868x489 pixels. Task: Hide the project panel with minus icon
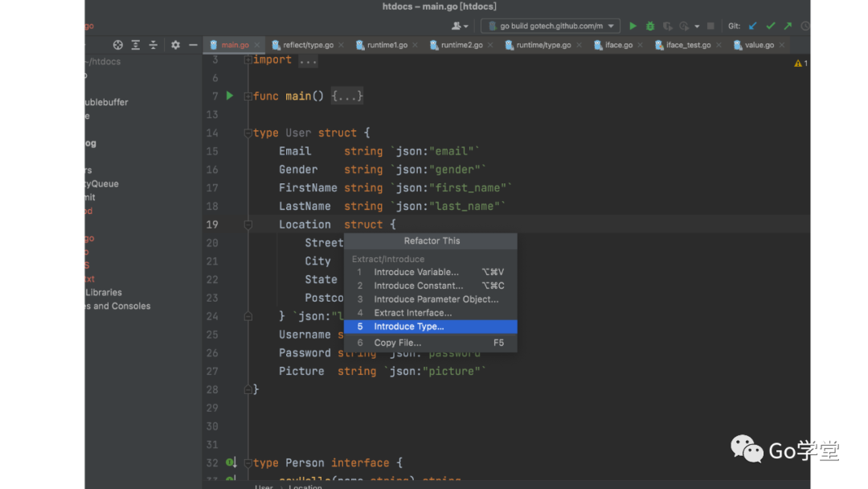click(193, 45)
